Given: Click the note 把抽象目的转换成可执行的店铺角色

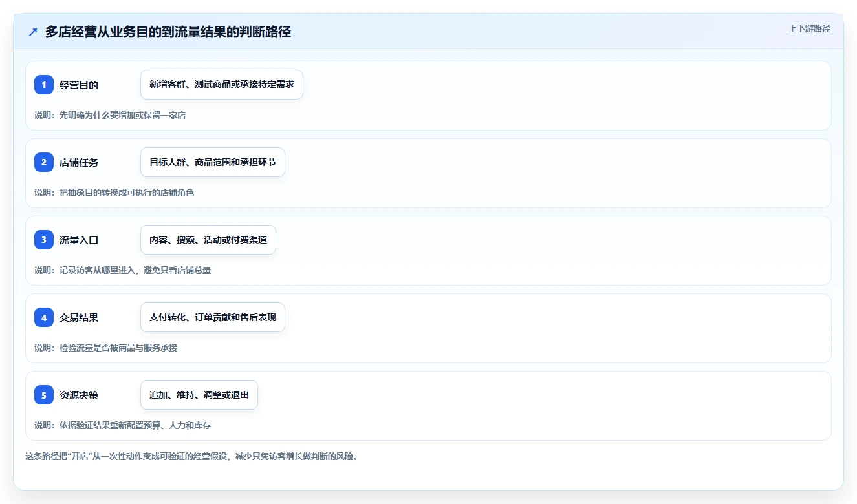Looking at the screenshot, I should [x=114, y=193].
